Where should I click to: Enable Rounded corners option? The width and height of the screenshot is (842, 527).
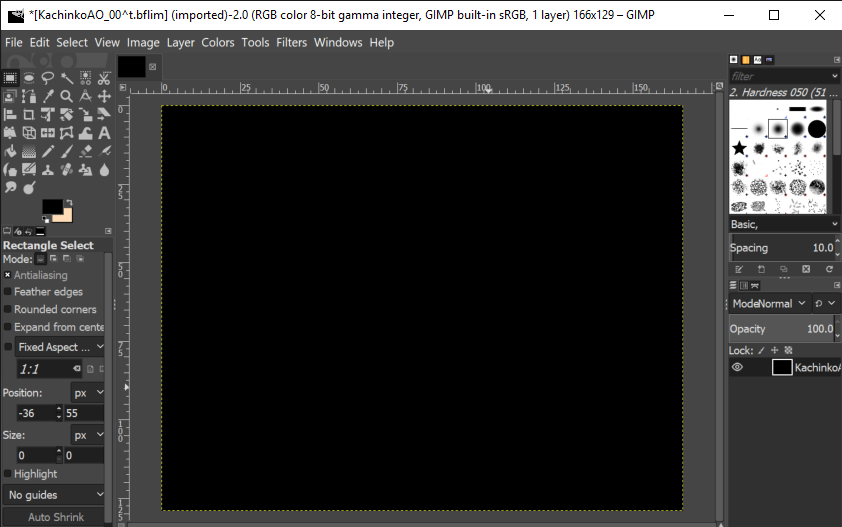pos(8,309)
